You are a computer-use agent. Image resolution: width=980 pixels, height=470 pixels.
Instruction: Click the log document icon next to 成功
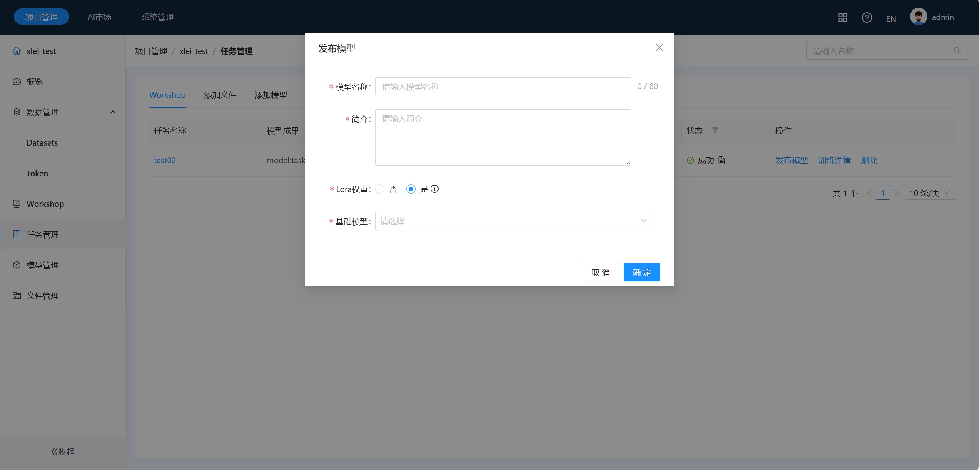point(721,161)
